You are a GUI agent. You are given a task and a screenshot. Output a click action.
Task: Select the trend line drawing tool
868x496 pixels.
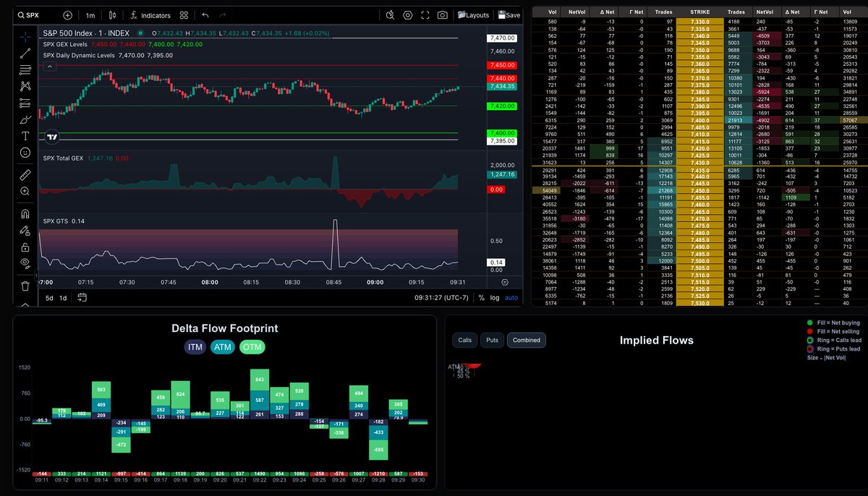[25, 53]
